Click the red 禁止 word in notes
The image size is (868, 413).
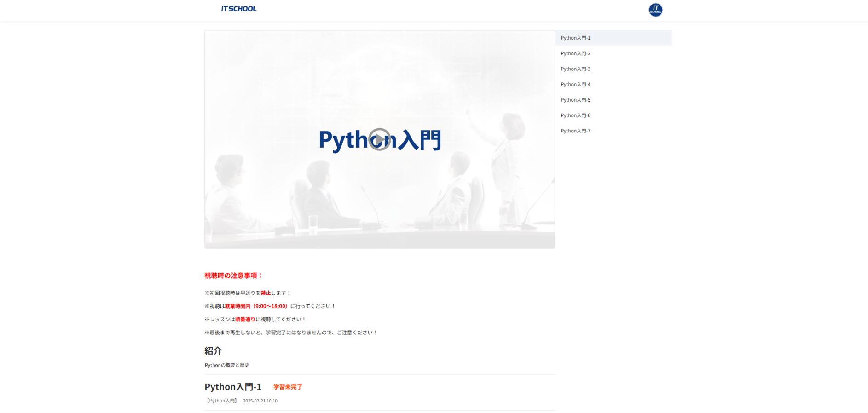pyautogui.click(x=266, y=293)
